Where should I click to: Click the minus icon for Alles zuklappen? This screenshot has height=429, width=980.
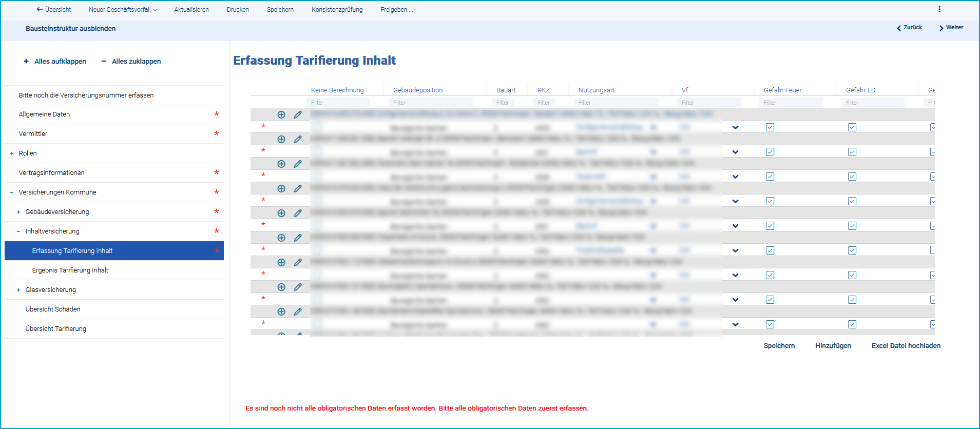tap(104, 62)
